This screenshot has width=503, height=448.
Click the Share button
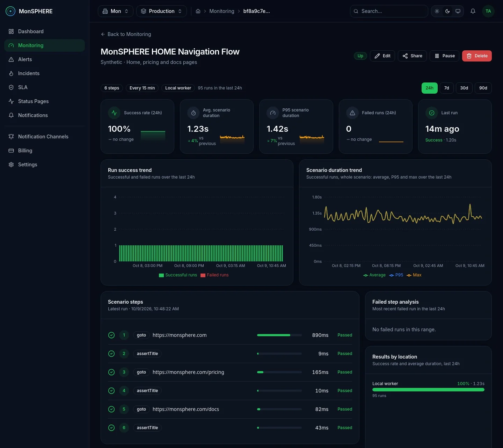(412, 56)
